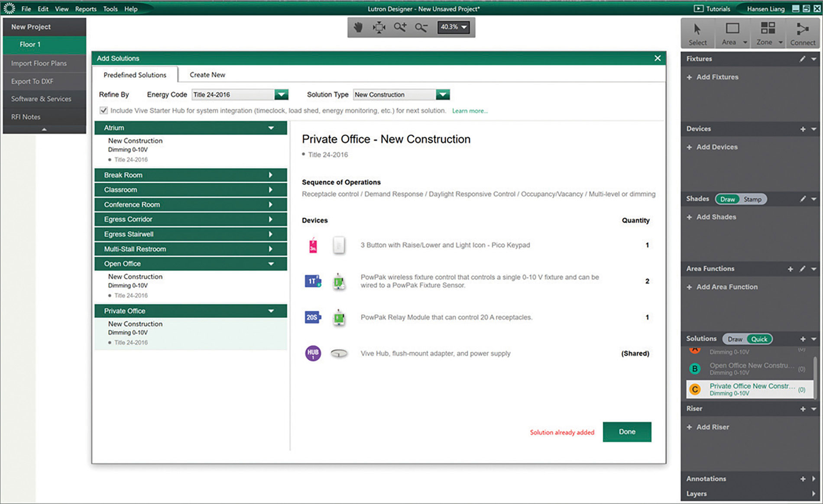The width and height of the screenshot is (823, 504).
Task: Expand the Egress Stairwell category
Action: tap(191, 234)
